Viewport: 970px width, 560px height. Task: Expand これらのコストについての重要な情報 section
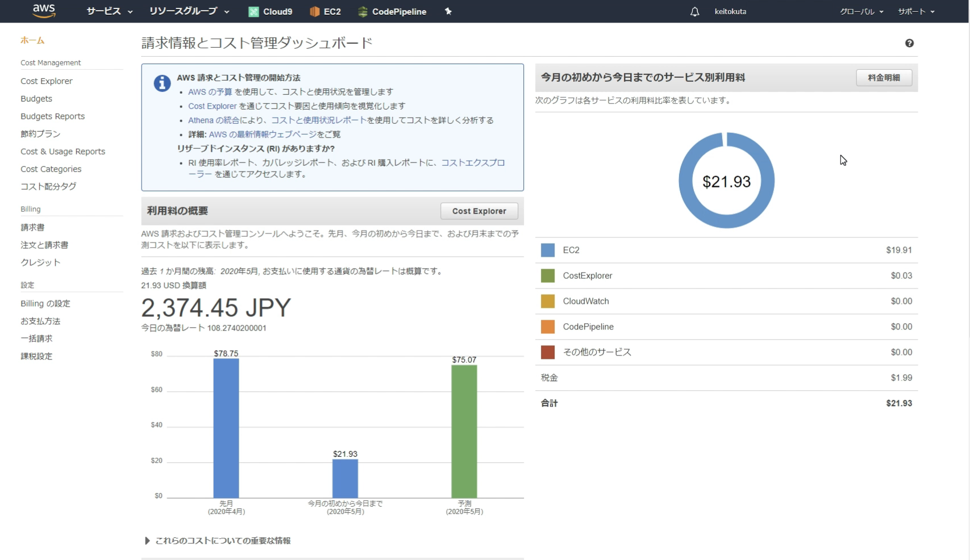click(218, 541)
